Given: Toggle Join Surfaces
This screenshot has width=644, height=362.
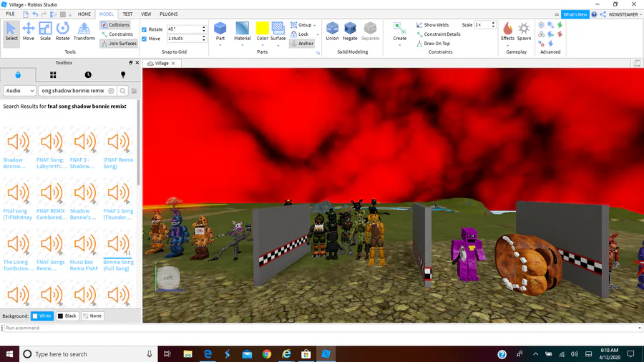Looking at the screenshot, I should 119,44.
